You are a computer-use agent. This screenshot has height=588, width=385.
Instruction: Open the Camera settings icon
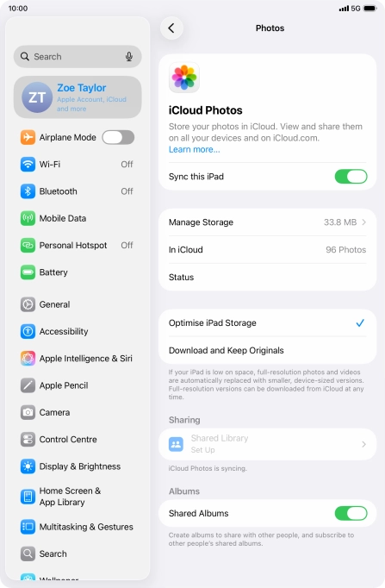coord(28,412)
